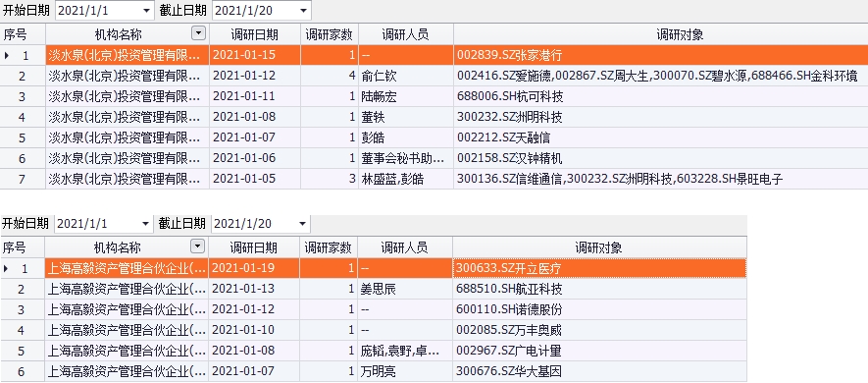Sort by 调研日期 header in the bottom table

tap(254, 247)
